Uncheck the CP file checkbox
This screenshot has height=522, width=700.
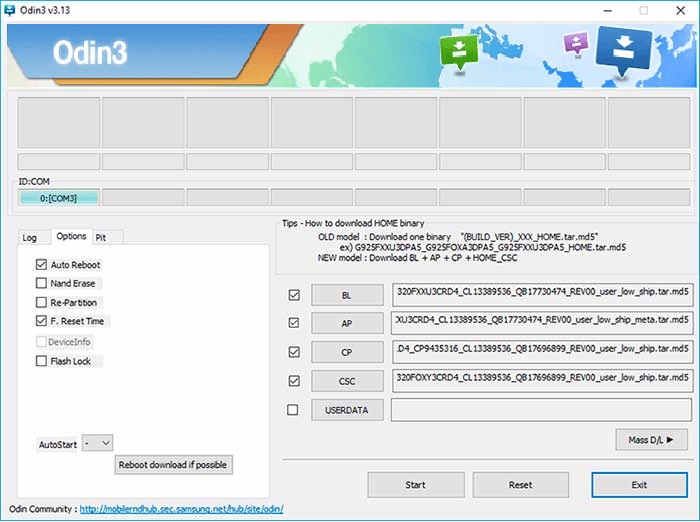coord(294,352)
